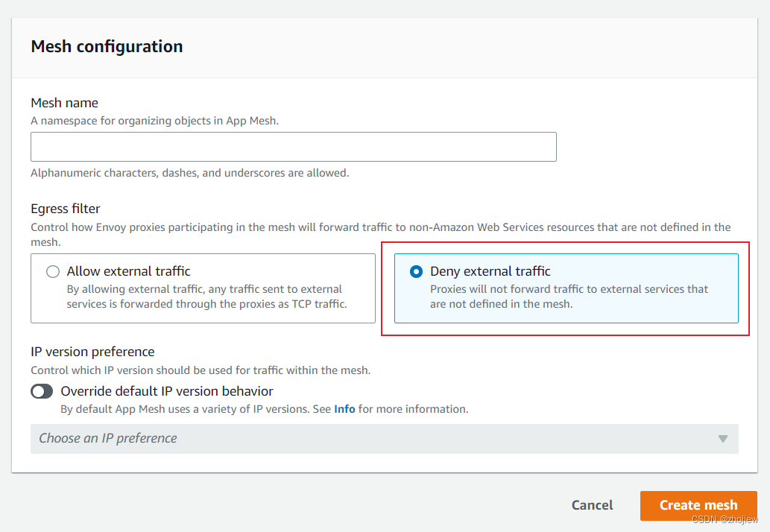Select the Allow external traffic radio button
Screen dimensions: 770x532
pos(53,271)
